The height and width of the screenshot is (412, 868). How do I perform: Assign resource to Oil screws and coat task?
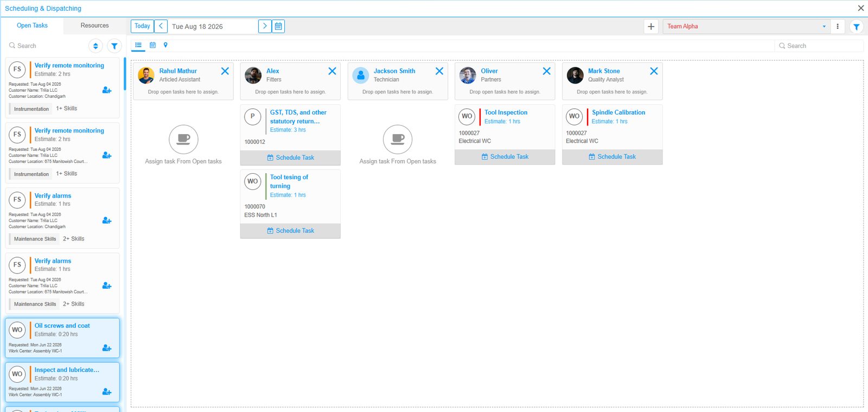107,348
